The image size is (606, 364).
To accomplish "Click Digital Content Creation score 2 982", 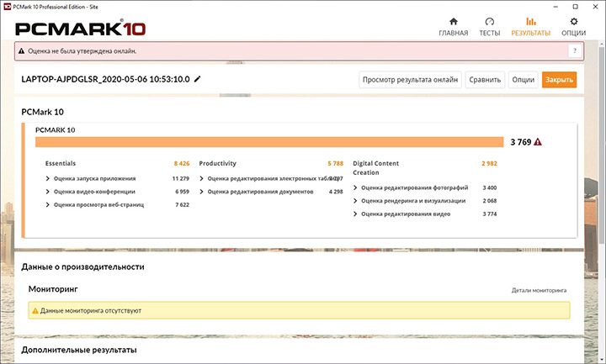I will point(489,163).
